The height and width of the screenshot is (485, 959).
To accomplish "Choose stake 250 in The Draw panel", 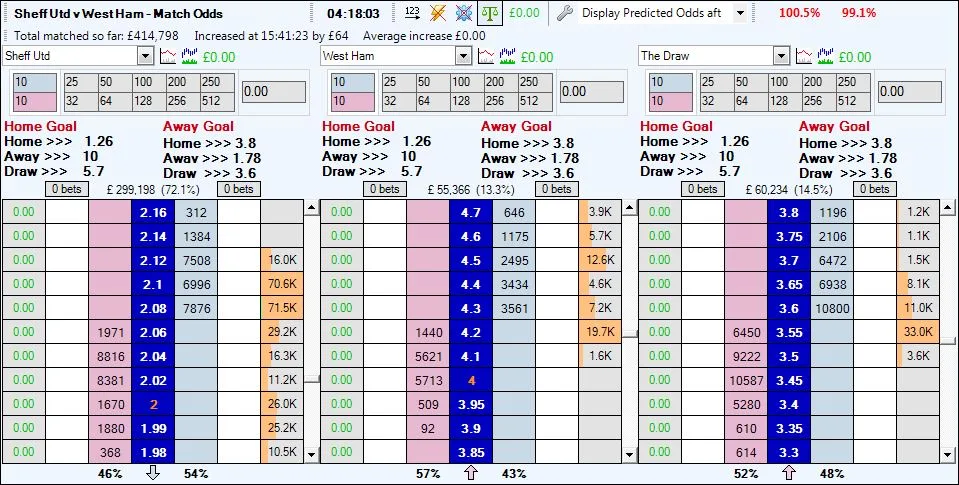I will (855, 83).
